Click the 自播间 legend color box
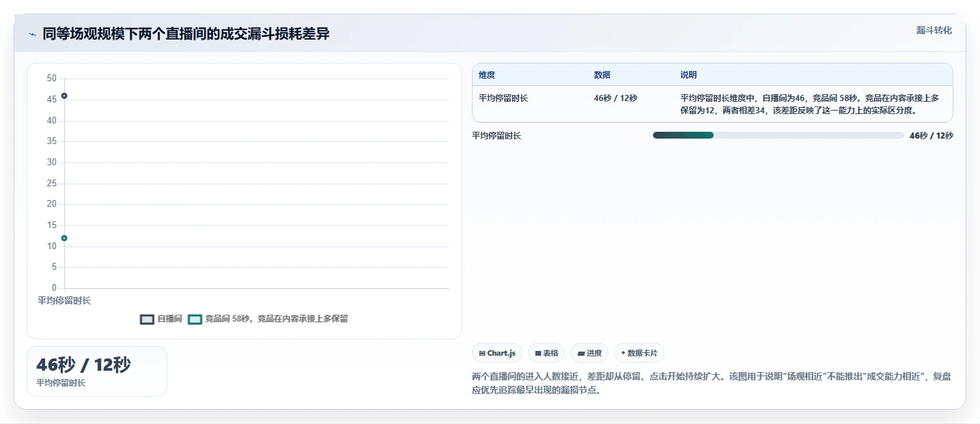The height and width of the screenshot is (424, 980). click(147, 319)
